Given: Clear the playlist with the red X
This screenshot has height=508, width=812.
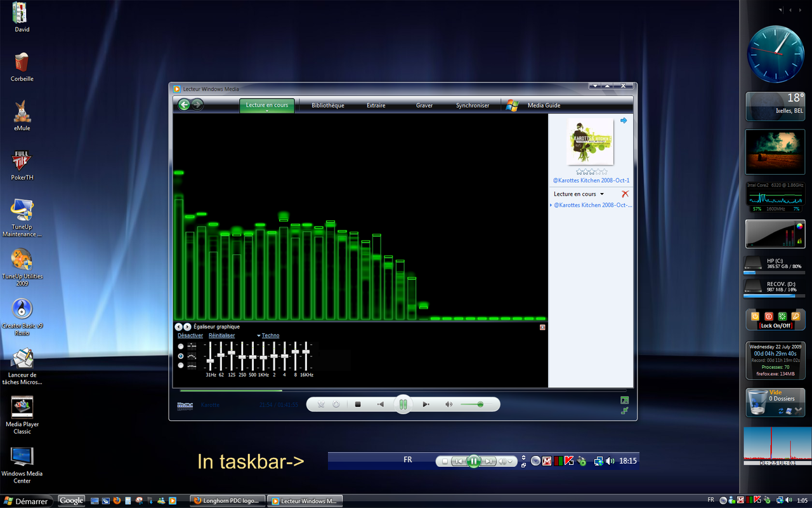Looking at the screenshot, I should (x=625, y=194).
